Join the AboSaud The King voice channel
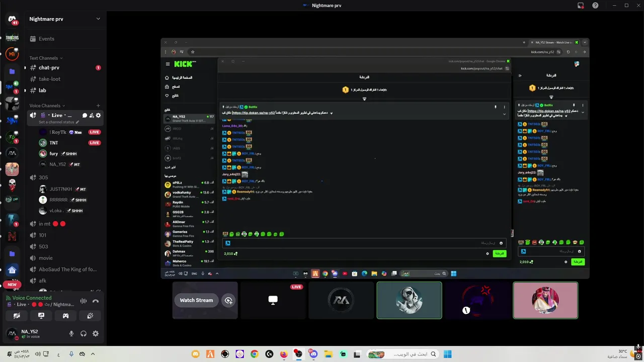 (x=65, y=269)
